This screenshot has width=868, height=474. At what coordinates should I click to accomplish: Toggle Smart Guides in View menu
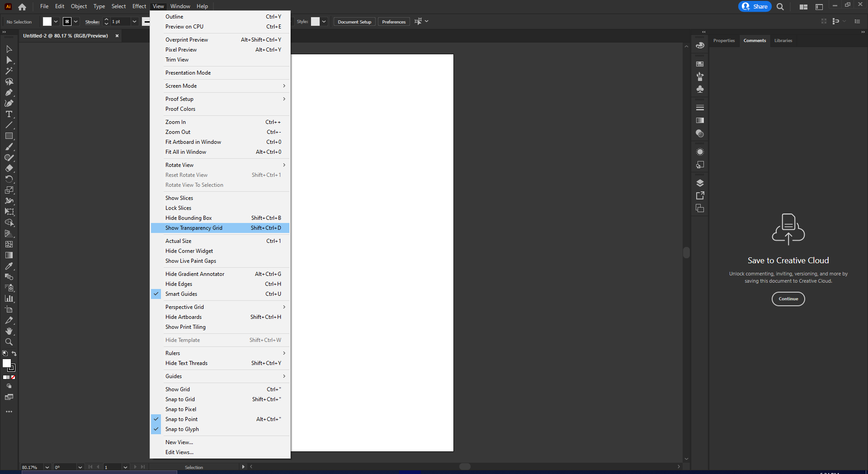coord(220,294)
